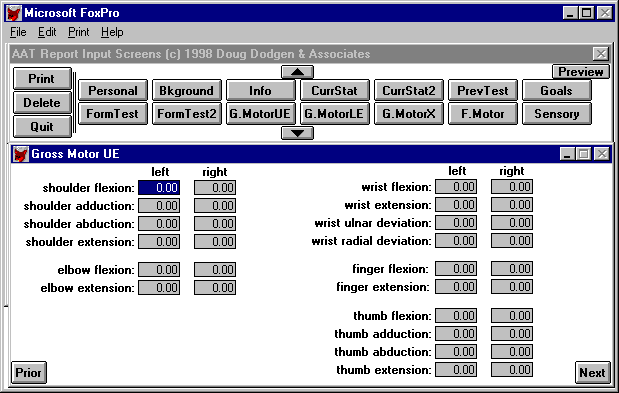Click the 'wrist ulnar deviation:' label
This screenshot has height=393, width=619.
point(373,223)
